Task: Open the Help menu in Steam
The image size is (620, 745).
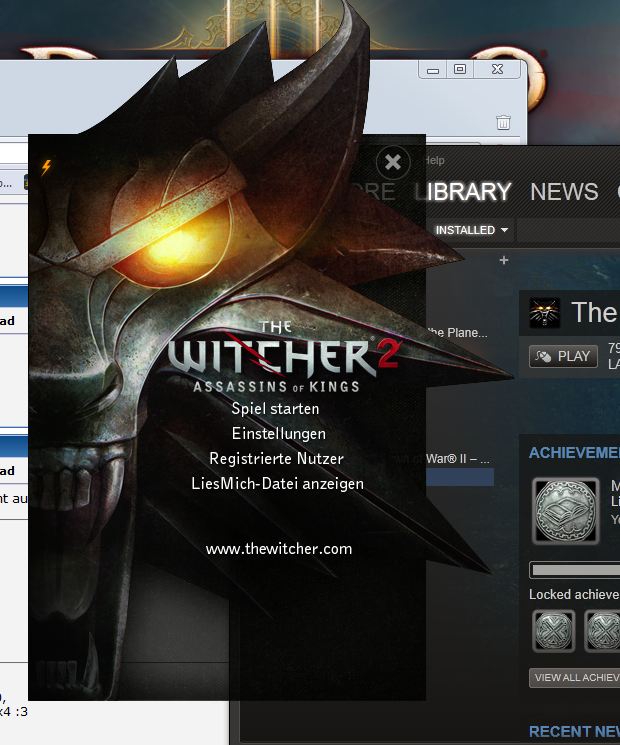Action: pyautogui.click(x=435, y=160)
